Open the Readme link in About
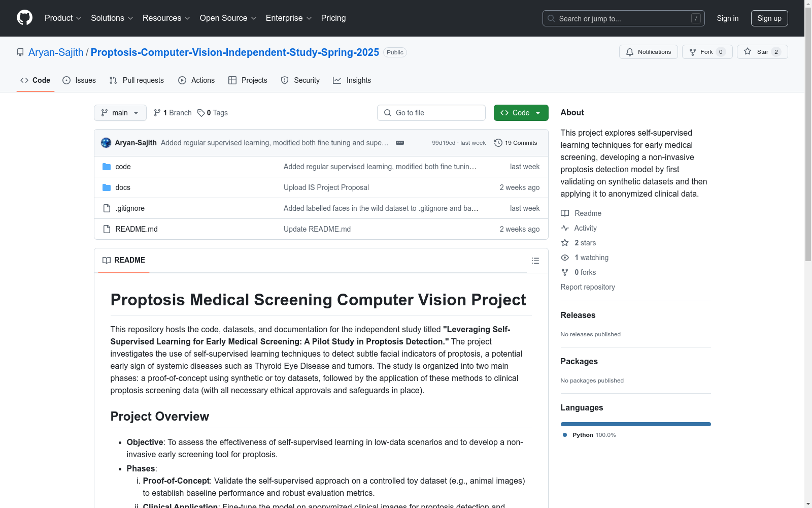Screen dimensions: 812x508 coord(581,213)
